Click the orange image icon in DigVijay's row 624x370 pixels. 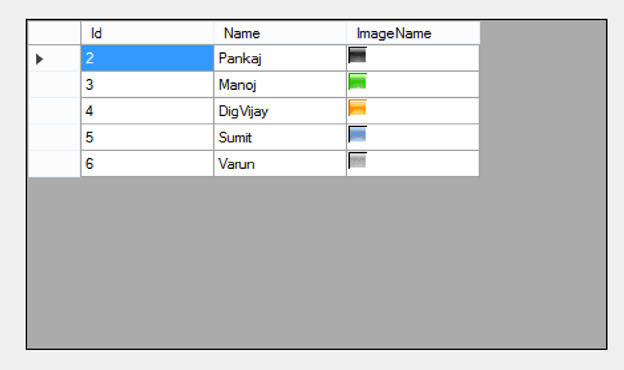[357, 108]
